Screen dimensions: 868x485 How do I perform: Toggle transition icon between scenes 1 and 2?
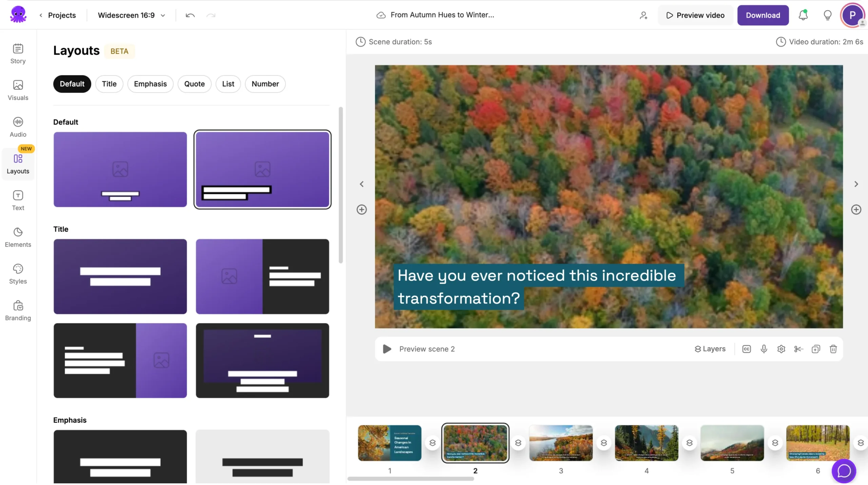tap(432, 443)
